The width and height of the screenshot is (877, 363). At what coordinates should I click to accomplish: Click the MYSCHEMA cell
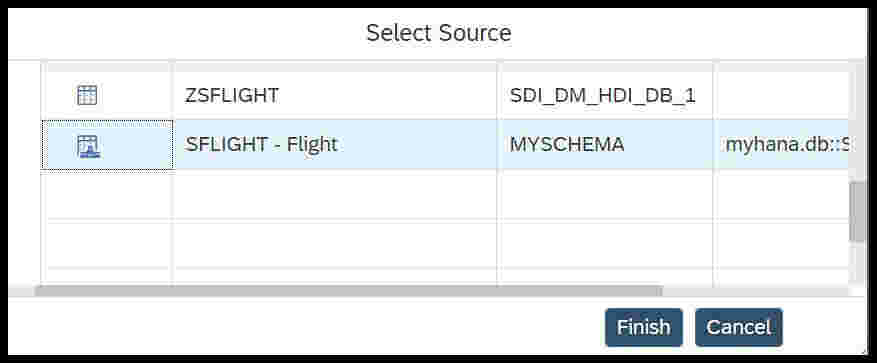pos(605,144)
